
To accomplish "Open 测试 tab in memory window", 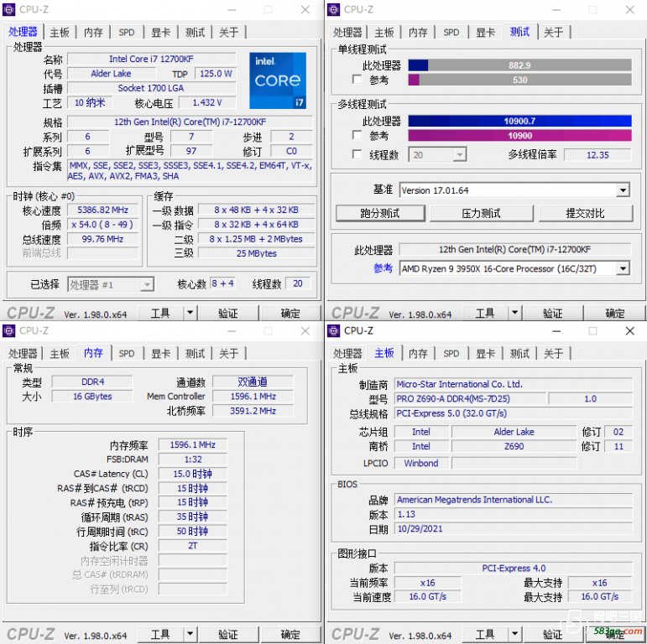I will 195,353.
